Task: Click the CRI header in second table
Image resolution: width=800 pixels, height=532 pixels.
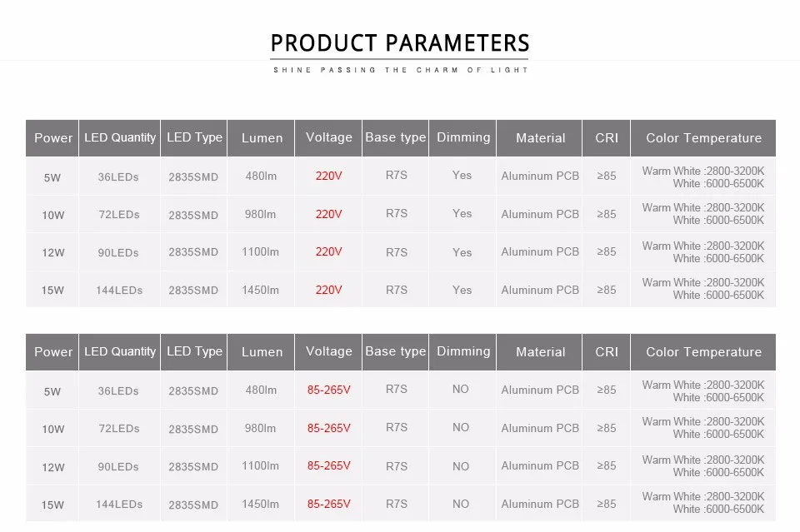Action: pyautogui.click(x=606, y=352)
